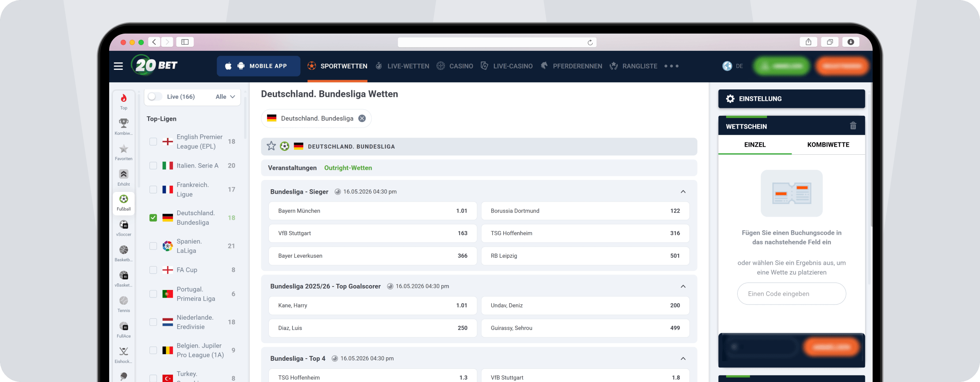
Task: Open the LIVE-CASINO tab
Action: pyautogui.click(x=507, y=66)
